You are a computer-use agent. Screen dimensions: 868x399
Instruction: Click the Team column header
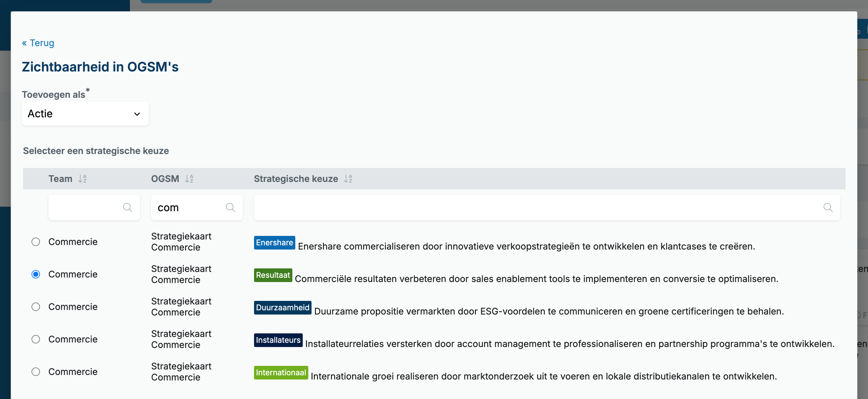click(60, 179)
